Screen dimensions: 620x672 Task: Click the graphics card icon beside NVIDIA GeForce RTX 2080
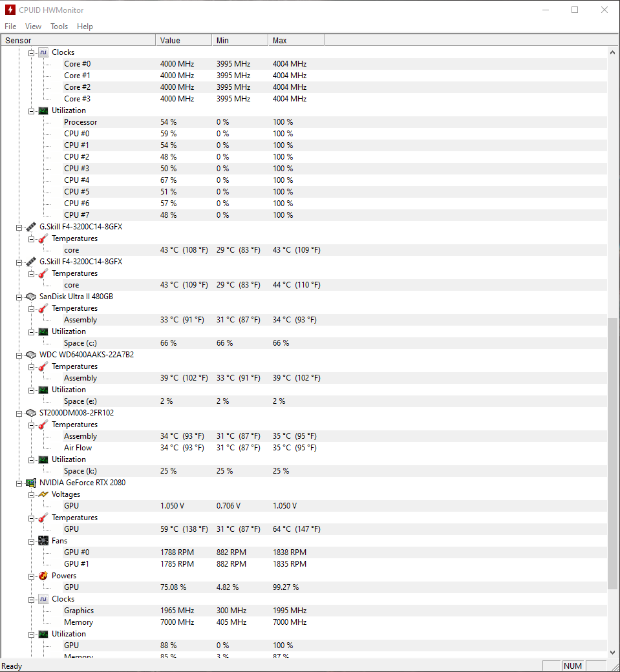[x=31, y=483]
